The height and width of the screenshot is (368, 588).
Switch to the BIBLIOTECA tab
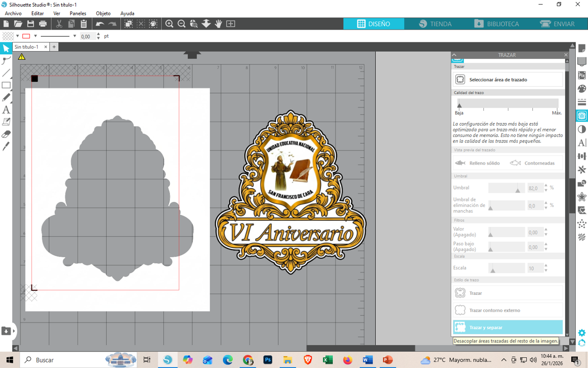[x=496, y=24]
